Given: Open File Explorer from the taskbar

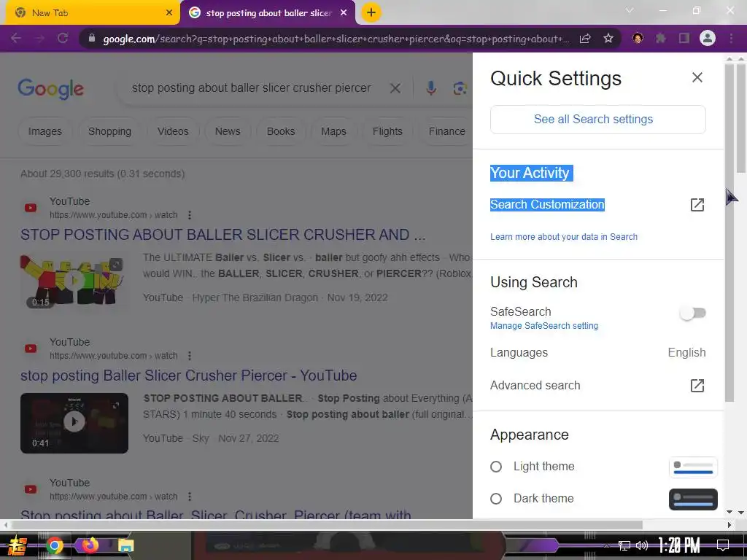Looking at the screenshot, I should coord(125,545).
